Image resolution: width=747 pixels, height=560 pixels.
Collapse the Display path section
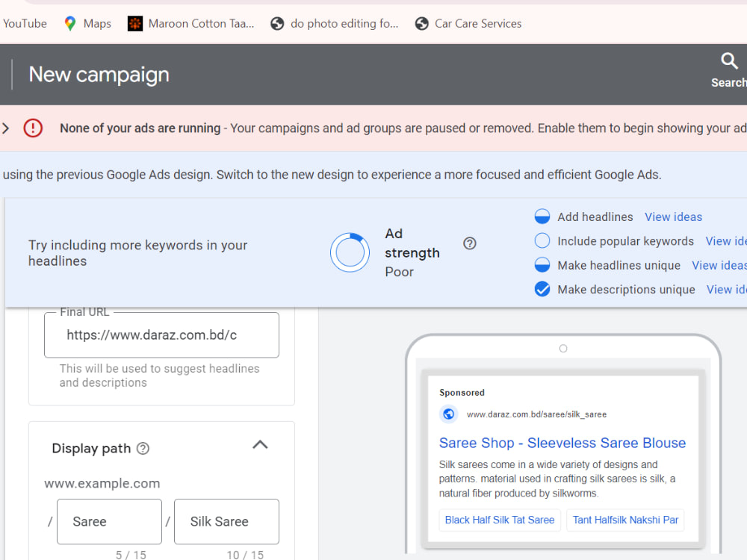pyautogui.click(x=260, y=445)
